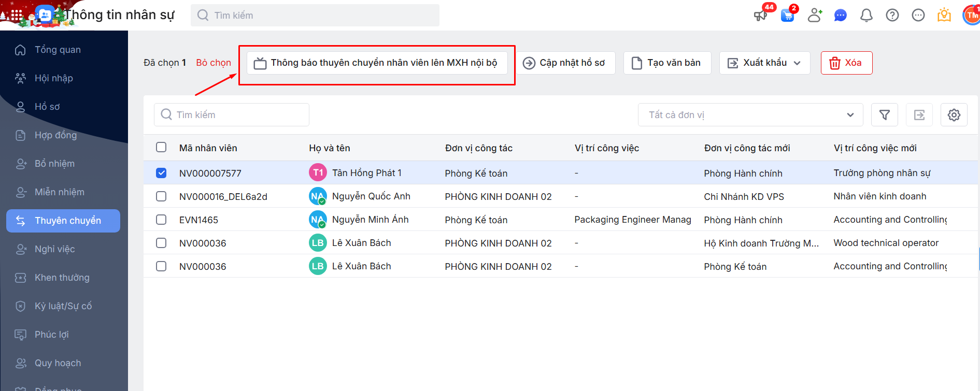
Task: Go to Hợp đồng in sidebar
Action: [x=55, y=135]
